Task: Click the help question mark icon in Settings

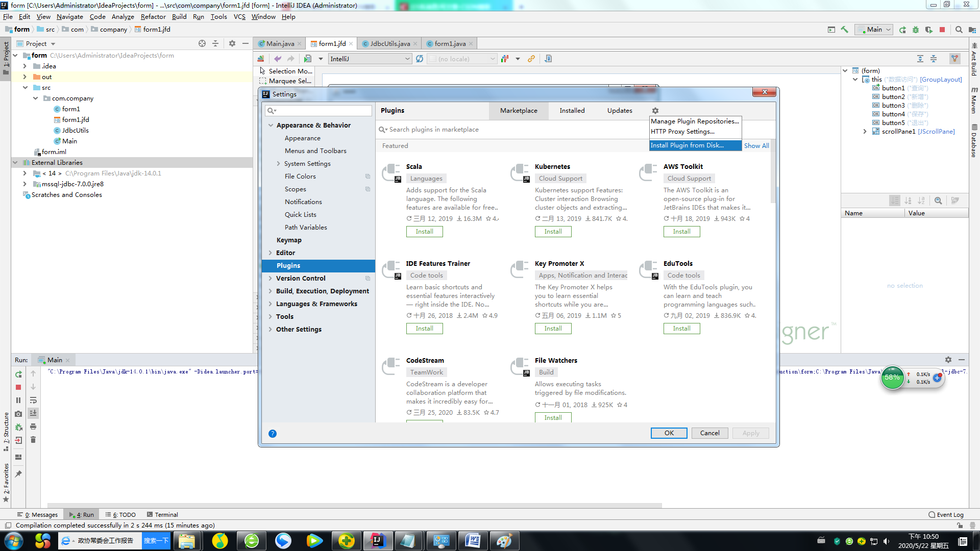Action: pyautogui.click(x=273, y=434)
